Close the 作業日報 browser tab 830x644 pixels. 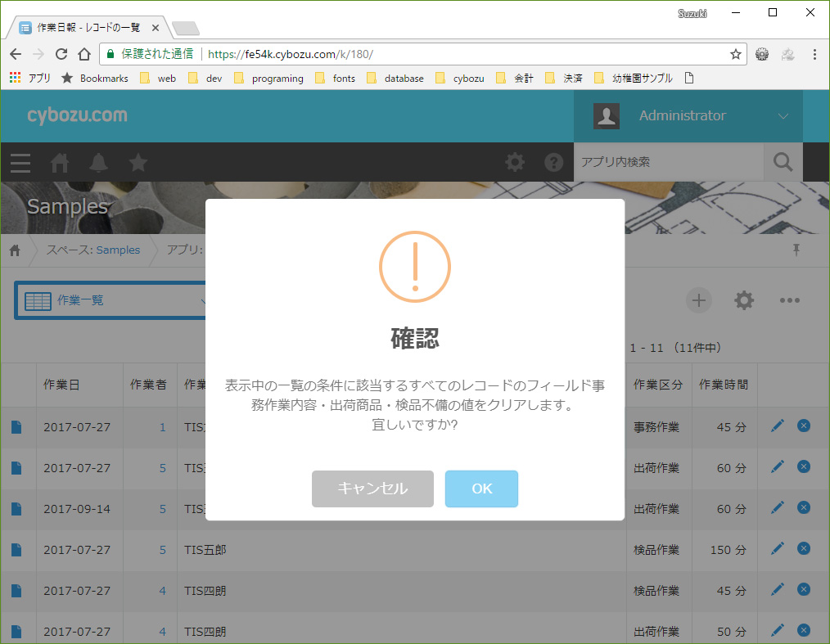click(155, 28)
